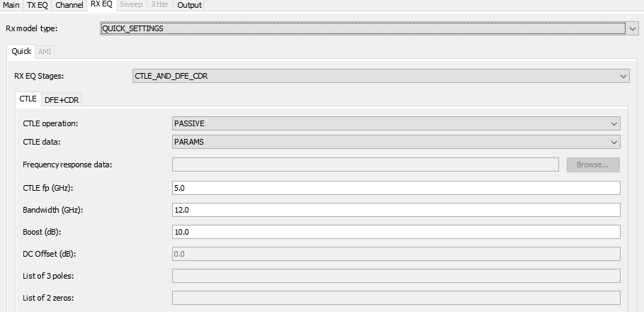Click the Boost (dB) input field
644x312 pixels.
coord(397,232)
